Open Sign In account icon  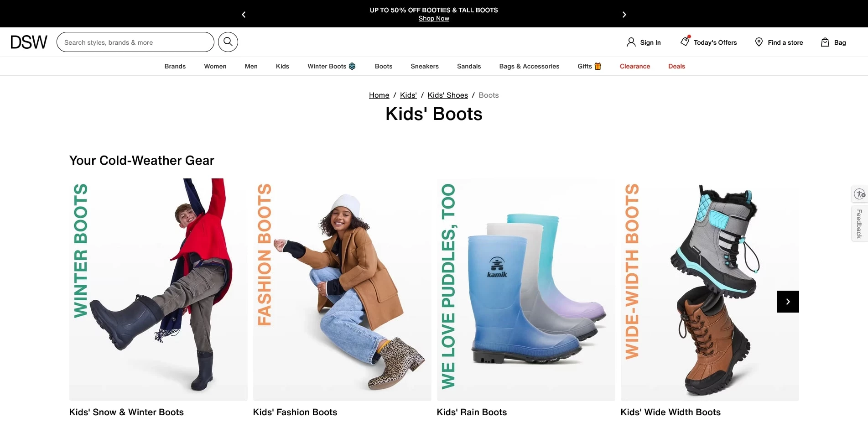click(631, 42)
